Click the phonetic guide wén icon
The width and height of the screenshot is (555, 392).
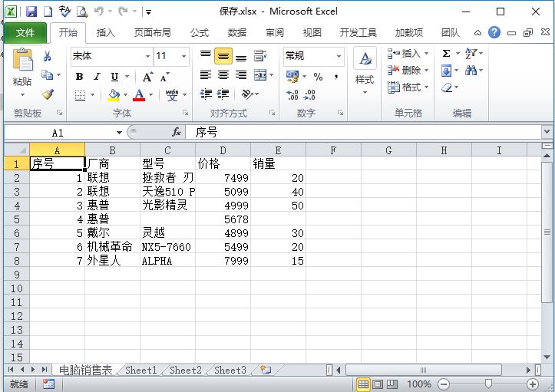click(x=172, y=95)
